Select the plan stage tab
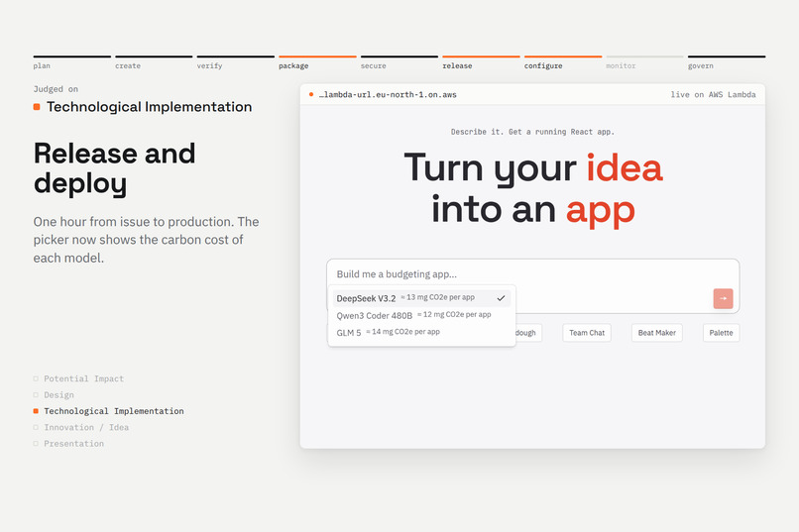This screenshot has width=799, height=532. [x=71, y=62]
